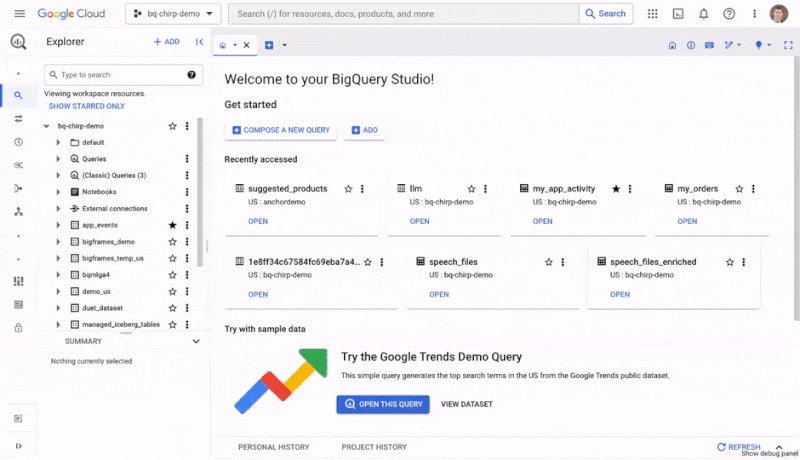Click the search help icon in Explorer
Image resolution: width=800 pixels, height=460 pixels.
pyautogui.click(x=191, y=74)
